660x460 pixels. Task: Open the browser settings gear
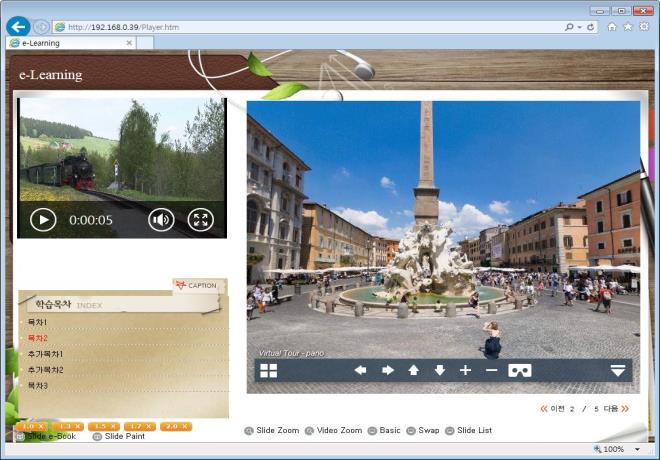(x=644, y=27)
